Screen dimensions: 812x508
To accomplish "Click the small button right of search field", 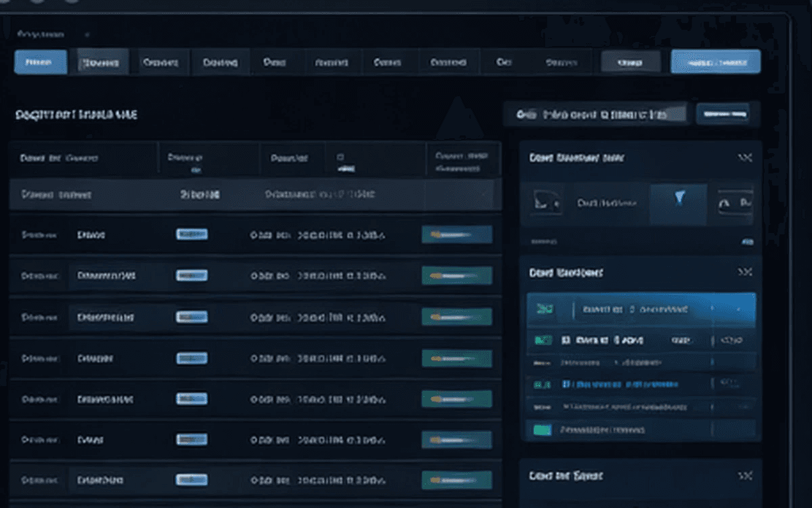I will [x=723, y=114].
